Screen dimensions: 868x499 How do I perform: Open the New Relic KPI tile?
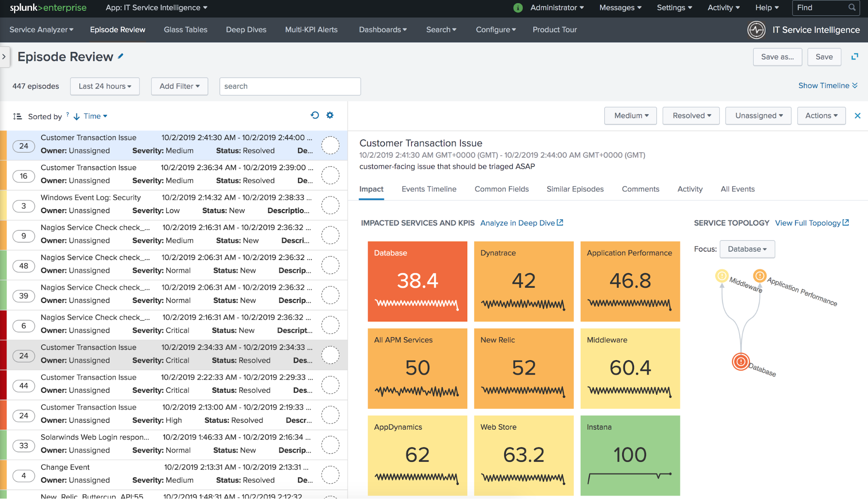pos(524,368)
